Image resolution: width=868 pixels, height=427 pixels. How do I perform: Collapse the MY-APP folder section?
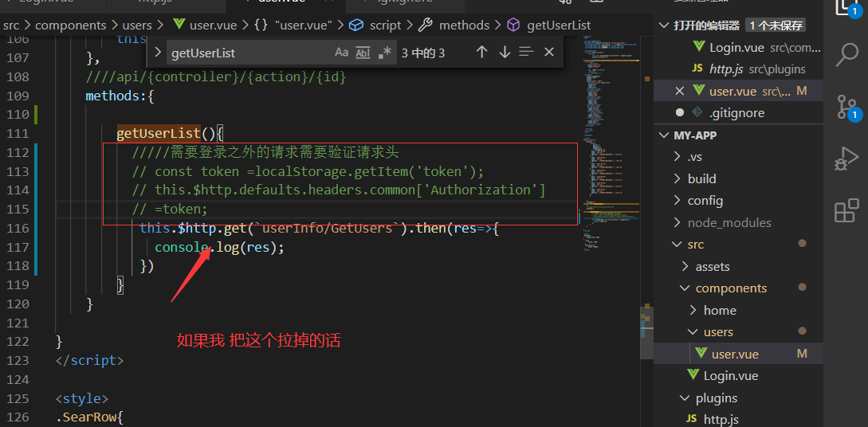pyautogui.click(x=664, y=135)
